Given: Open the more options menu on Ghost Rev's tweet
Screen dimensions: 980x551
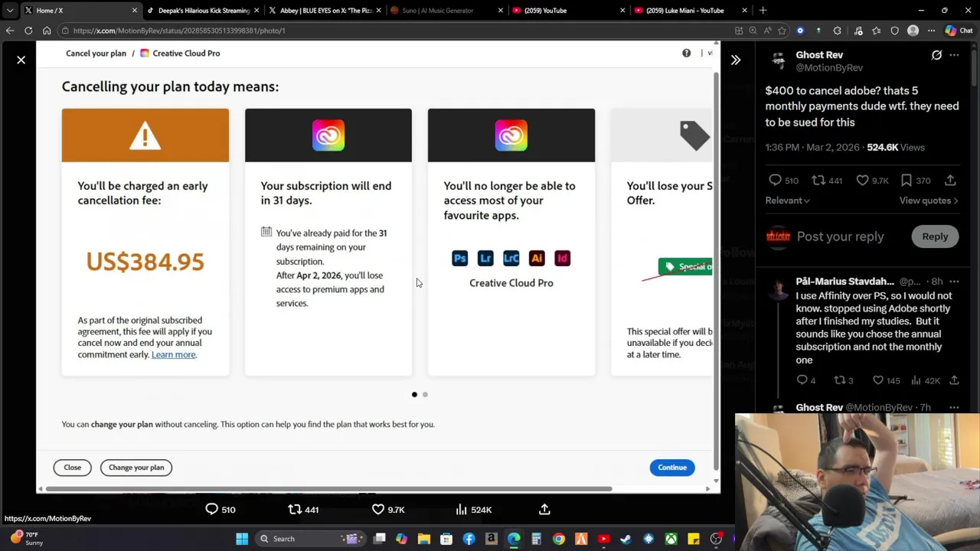Looking at the screenshot, I should (954, 55).
